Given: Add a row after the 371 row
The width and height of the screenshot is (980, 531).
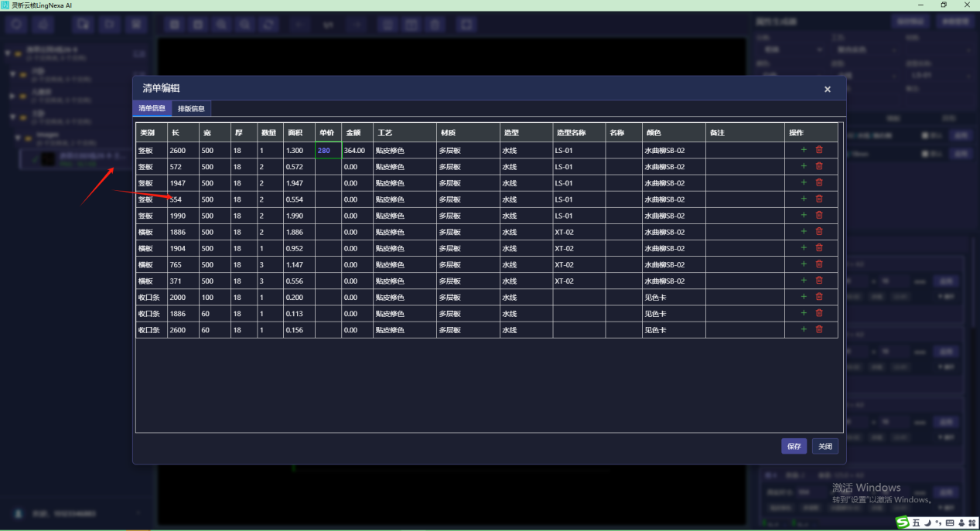Looking at the screenshot, I should tap(804, 280).
